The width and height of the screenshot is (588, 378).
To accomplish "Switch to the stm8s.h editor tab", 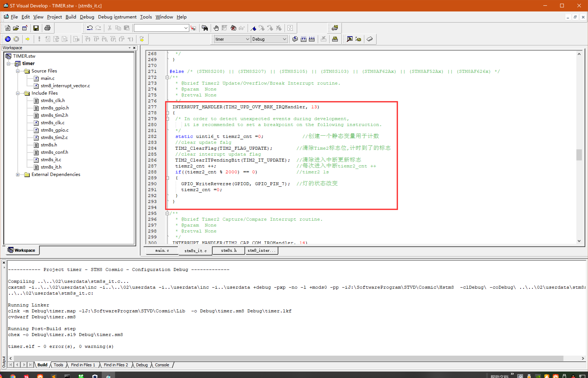I will pyautogui.click(x=228, y=251).
